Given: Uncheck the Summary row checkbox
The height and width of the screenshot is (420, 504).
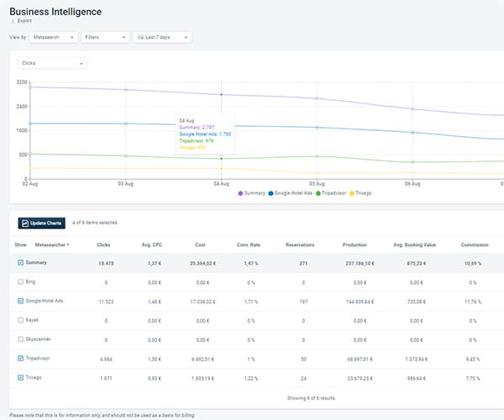Looking at the screenshot, I should coord(20,263).
